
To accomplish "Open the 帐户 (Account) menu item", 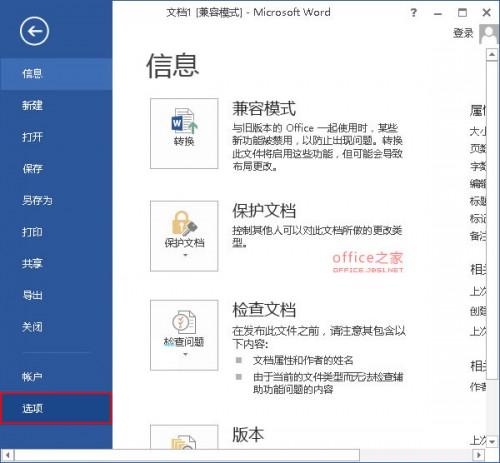I will (x=56, y=377).
